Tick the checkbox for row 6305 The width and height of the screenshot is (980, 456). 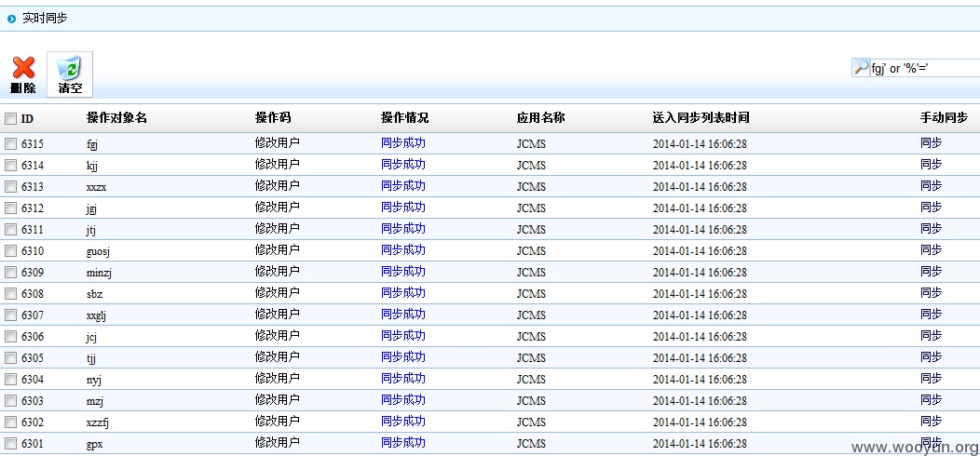(10, 358)
